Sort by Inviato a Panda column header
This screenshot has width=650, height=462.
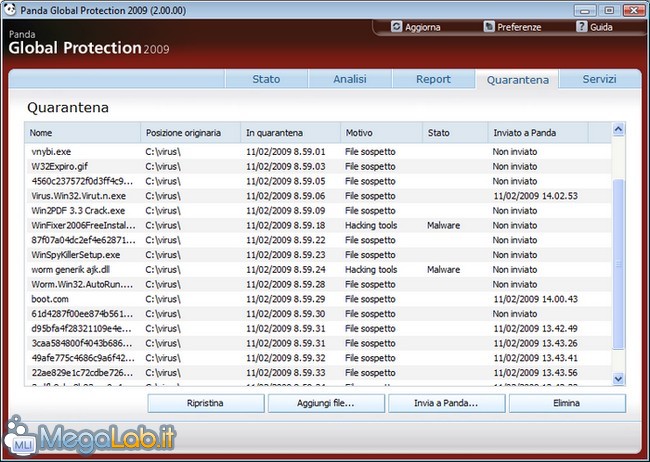538,133
